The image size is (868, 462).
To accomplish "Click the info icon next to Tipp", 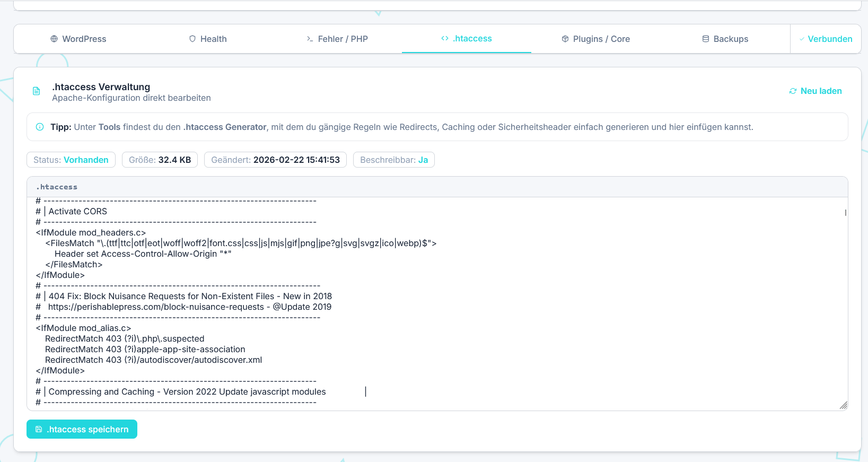I will click(x=40, y=127).
